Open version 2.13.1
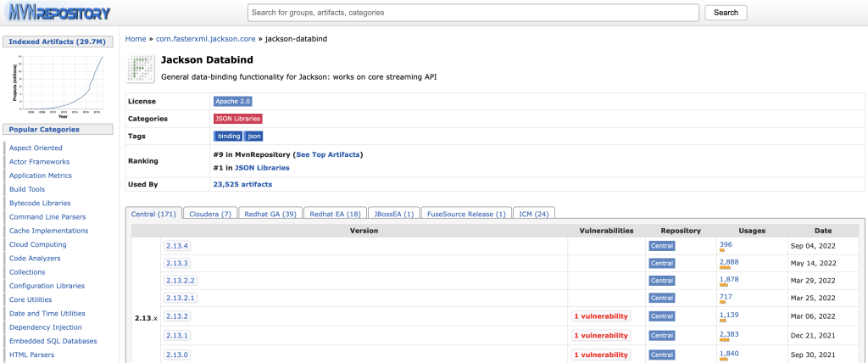 point(178,335)
